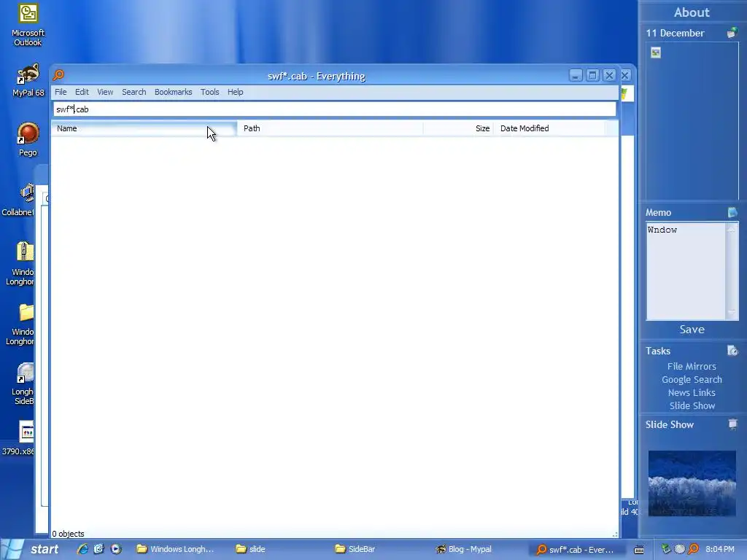The image size is (747, 560).
Task: Click the Memo panel icon
Action: tap(732, 212)
